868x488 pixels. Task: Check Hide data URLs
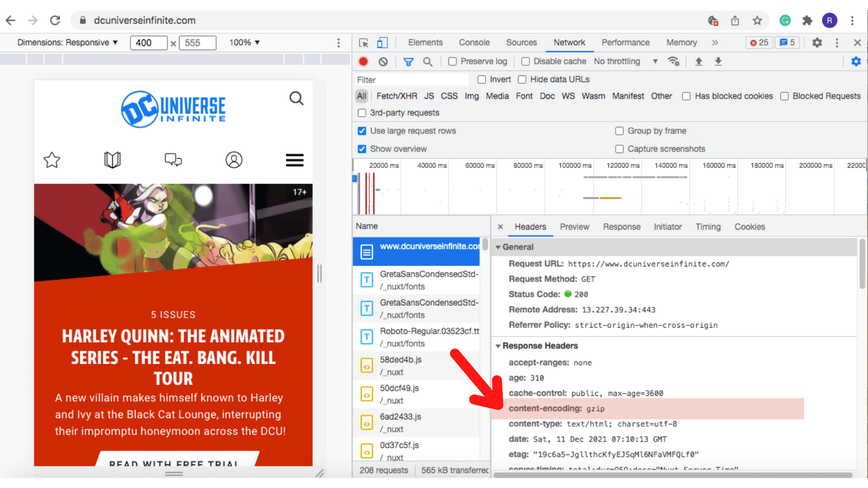click(522, 80)
